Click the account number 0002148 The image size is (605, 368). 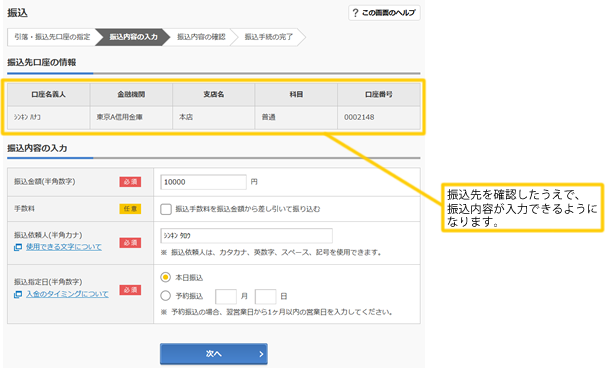pos(359,117)
